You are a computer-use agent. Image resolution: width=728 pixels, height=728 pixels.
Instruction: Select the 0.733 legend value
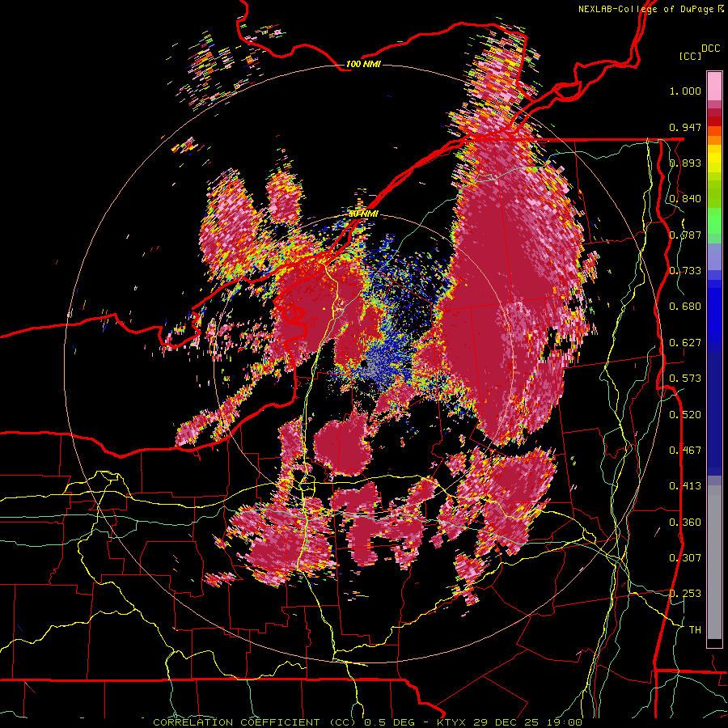point(685,271)
